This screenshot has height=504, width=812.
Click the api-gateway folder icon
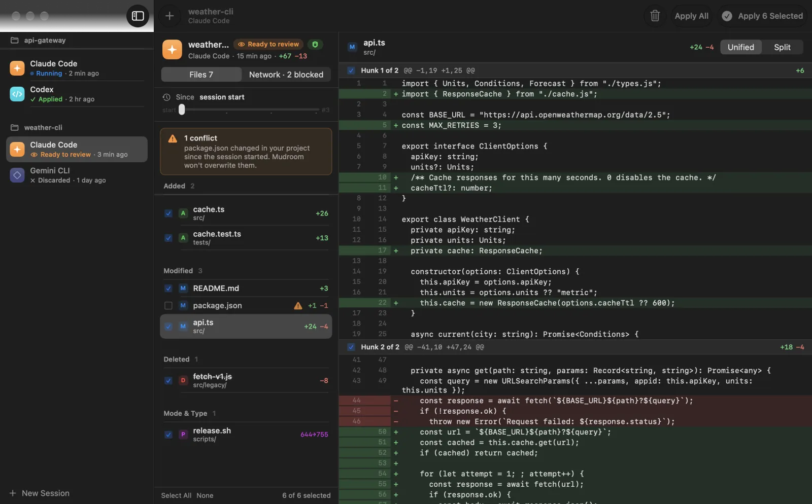coord(15,40)
